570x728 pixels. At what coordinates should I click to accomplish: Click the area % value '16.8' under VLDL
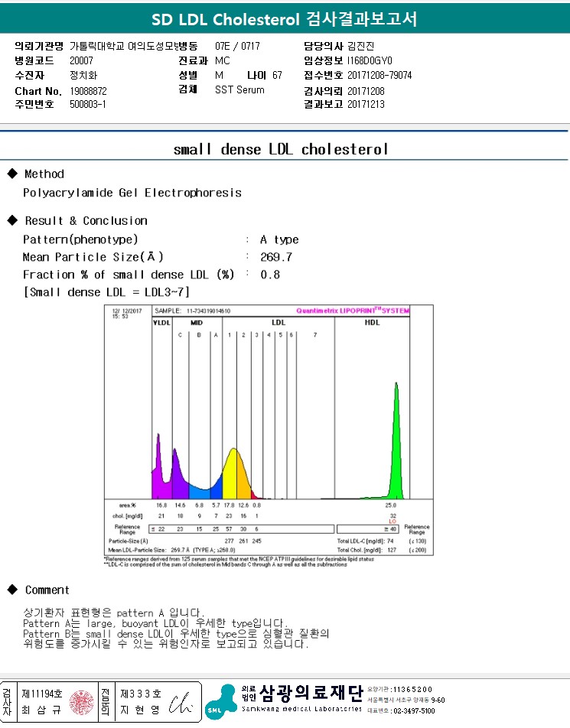(x=161, y=505)
